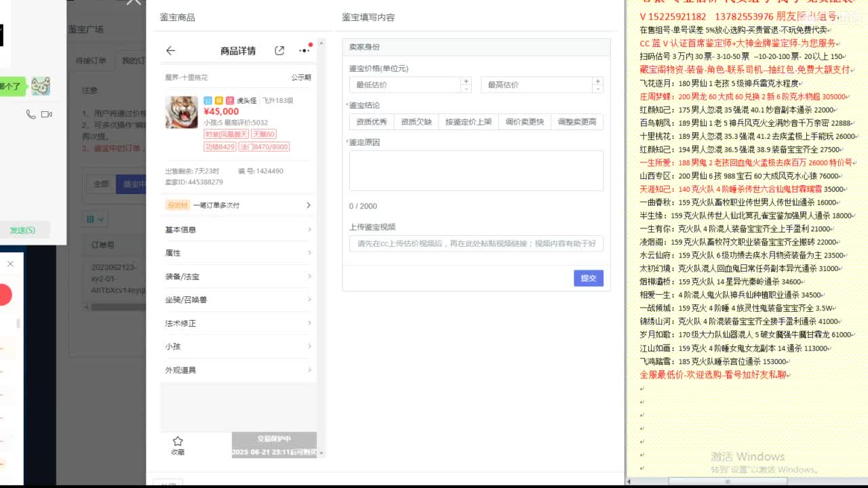Open the 一笔订单多次付 payment details
Viewport: 868px width, 488px height.
click(237, 204)
